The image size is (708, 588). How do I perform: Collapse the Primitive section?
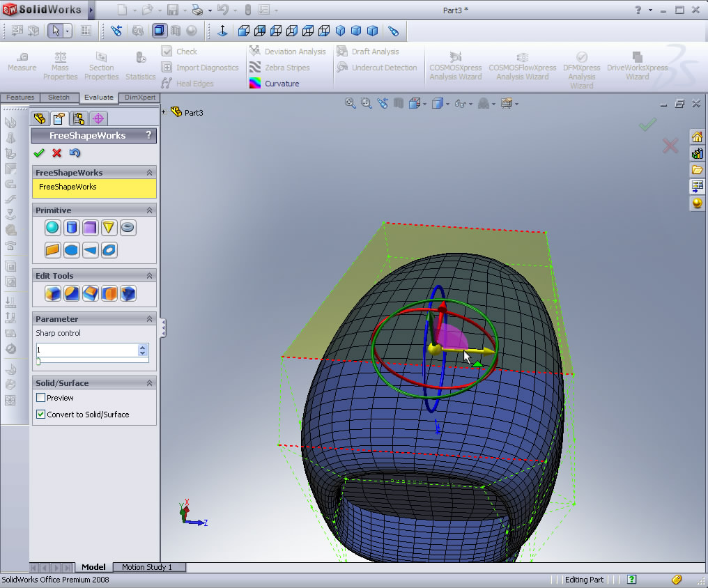pyautogui.click(x=149, y=210)
